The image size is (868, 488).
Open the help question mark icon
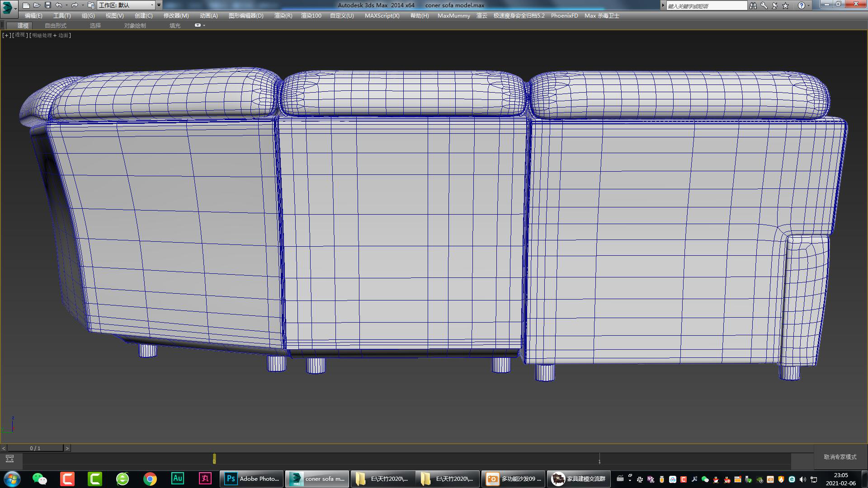(x=801, y=5)
